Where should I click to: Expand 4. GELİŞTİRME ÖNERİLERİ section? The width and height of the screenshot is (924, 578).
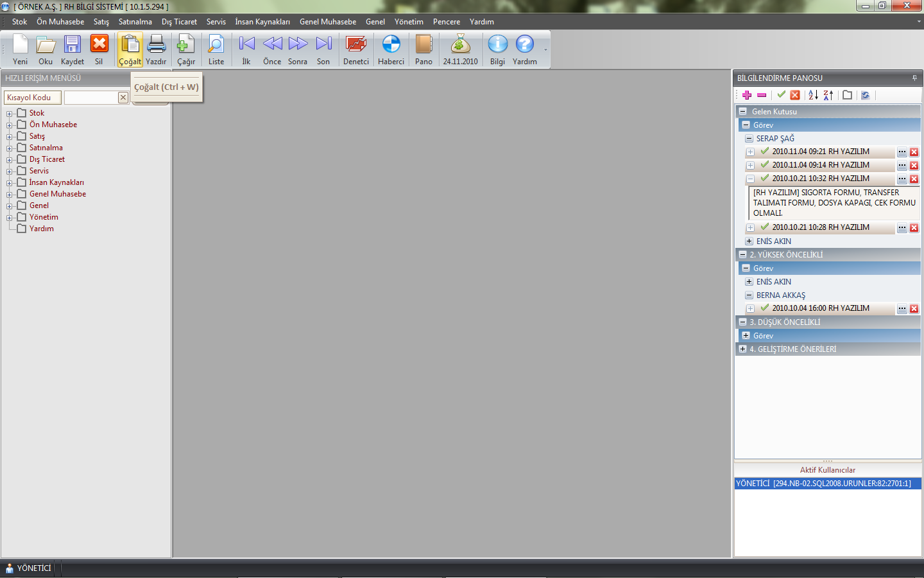(x=742, y=349)
